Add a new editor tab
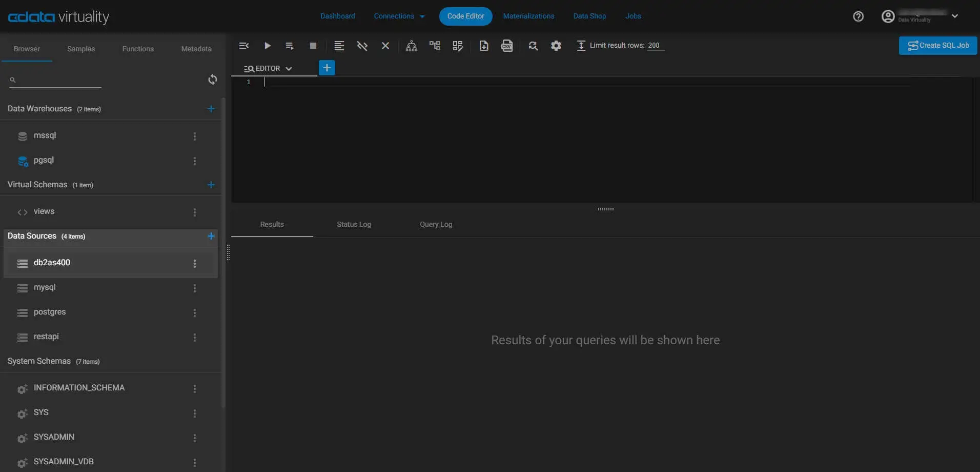Image resolution: width=980 pixels, height=472 pixels. (326, 68)
